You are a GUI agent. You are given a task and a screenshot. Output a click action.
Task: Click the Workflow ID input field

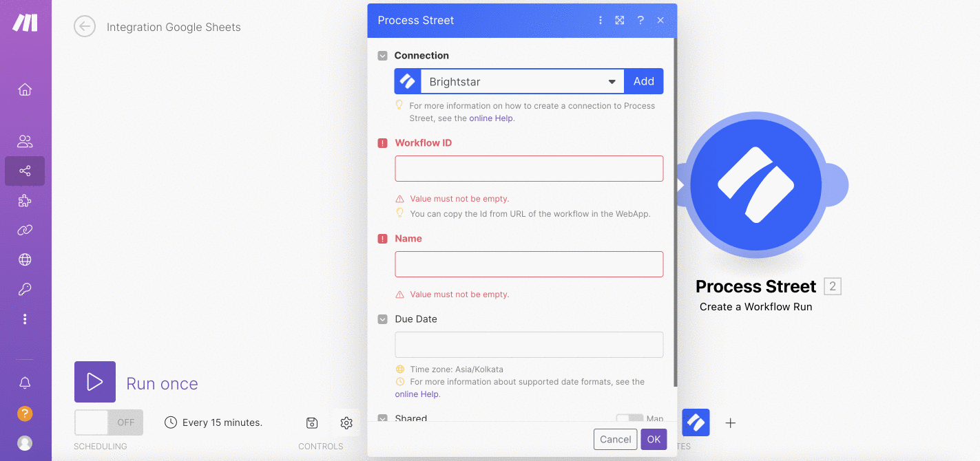[529, 169]
